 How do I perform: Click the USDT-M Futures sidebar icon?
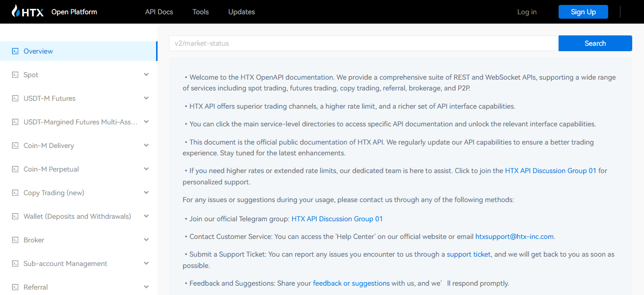(14, 98)
